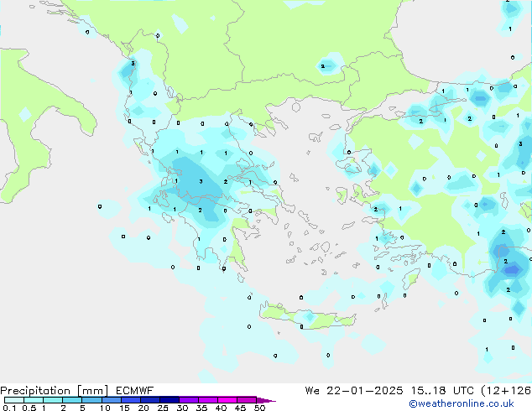532x411 pixels.
Task: Click legend label '50'
Action: [259, 408]
